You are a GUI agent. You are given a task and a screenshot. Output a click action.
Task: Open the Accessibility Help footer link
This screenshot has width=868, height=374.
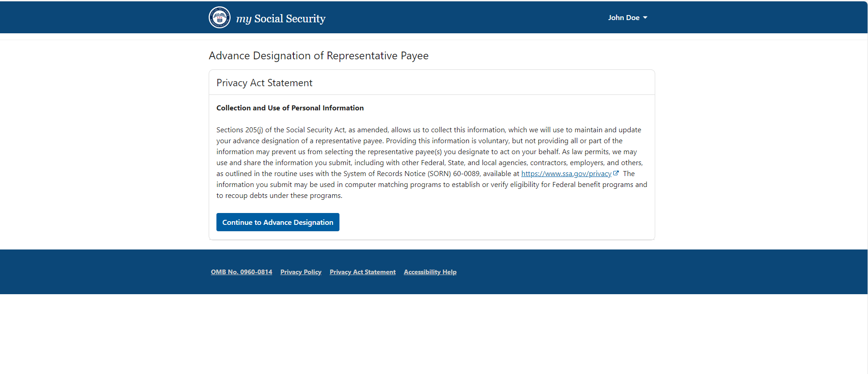[430, 272]
